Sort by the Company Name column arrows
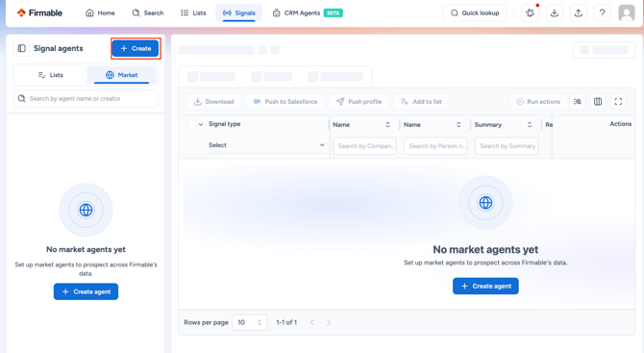This screenshot has width=644, height=353. click(x=387, y=124)
